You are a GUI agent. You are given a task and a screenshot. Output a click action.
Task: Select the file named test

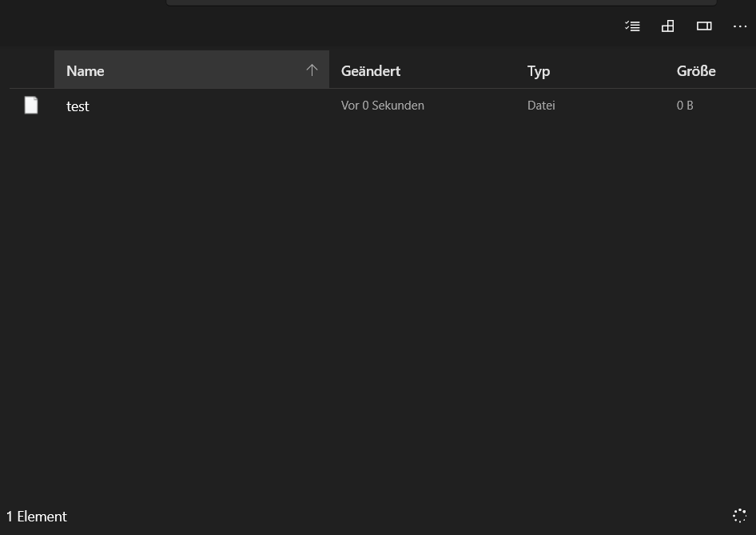[x=78, y=106]
